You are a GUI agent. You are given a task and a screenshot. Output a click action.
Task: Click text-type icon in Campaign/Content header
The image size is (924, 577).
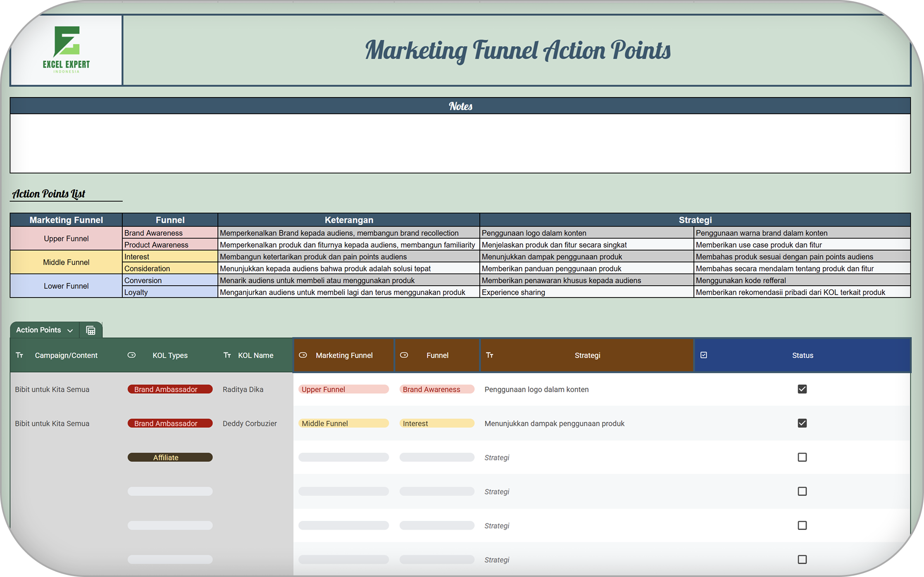[19, 355]
